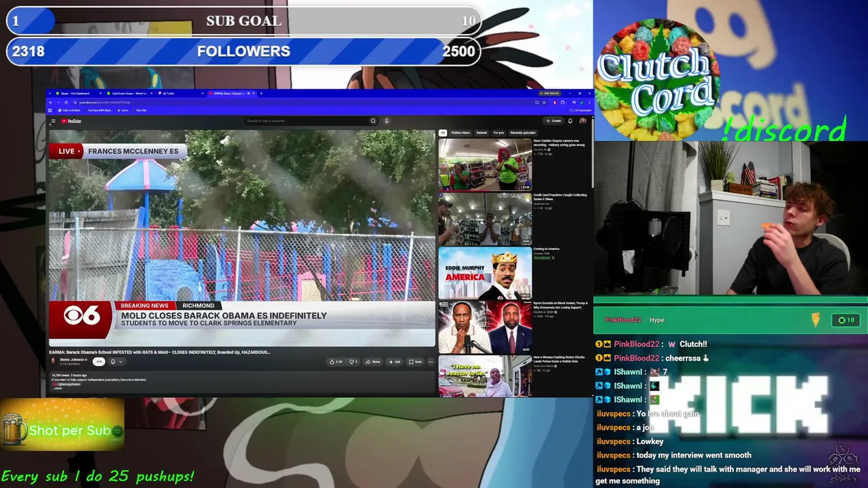Open the Credit Card Fraudster video thumbnail
868x488 pixels.
click(485, 219)
